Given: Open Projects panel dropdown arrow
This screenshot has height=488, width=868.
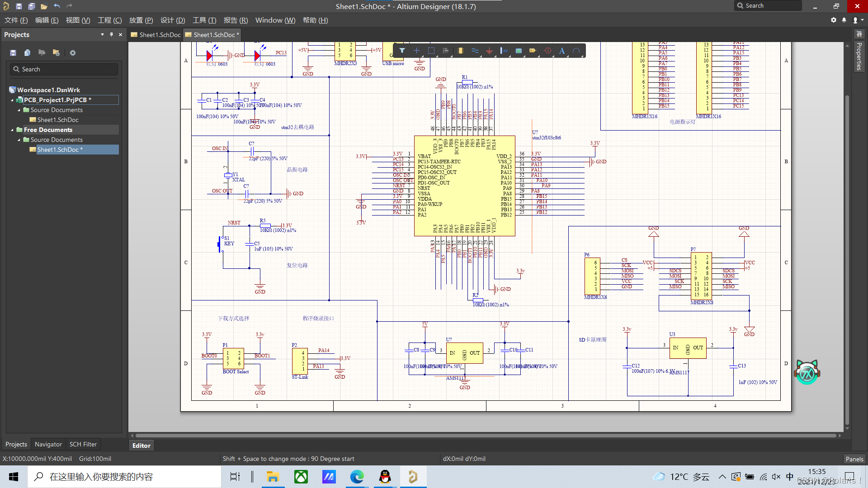Looking at the screenshot, I should click(x=102, y=34).
